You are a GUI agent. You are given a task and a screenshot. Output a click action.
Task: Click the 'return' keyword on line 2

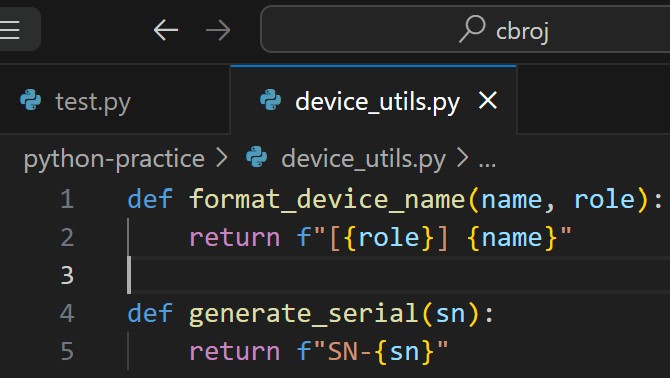pyautogui.click(x=235, y=237)
